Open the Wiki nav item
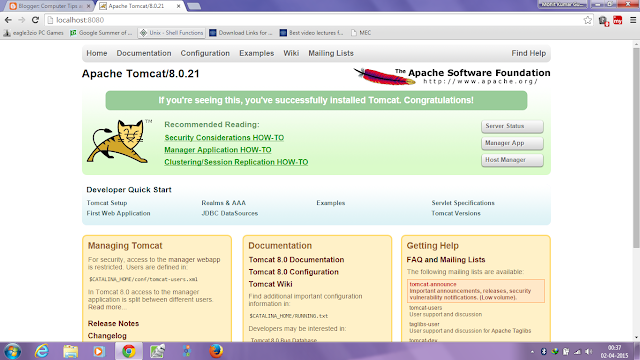Viewport: 640px width, 360px height. click(x=291, y=53)
